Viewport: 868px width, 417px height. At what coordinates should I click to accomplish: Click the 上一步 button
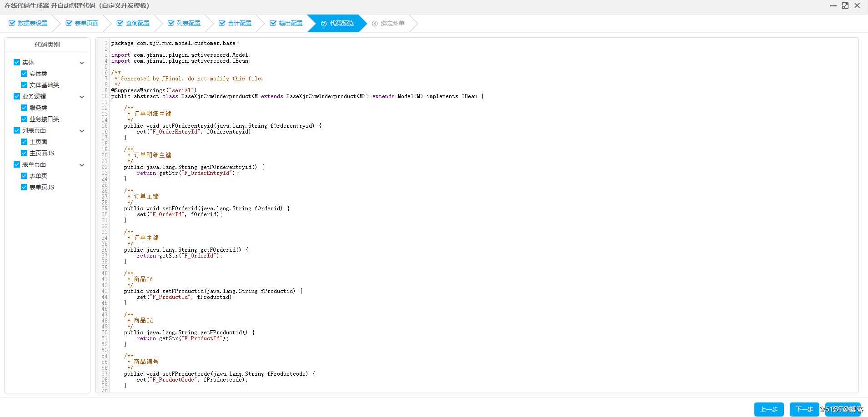(769, 409)
